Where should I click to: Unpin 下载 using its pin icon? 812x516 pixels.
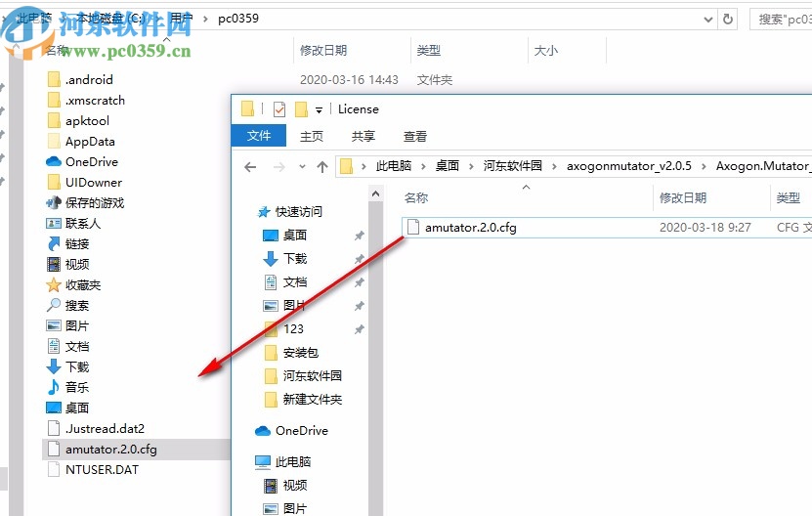[x=359, y=259]
